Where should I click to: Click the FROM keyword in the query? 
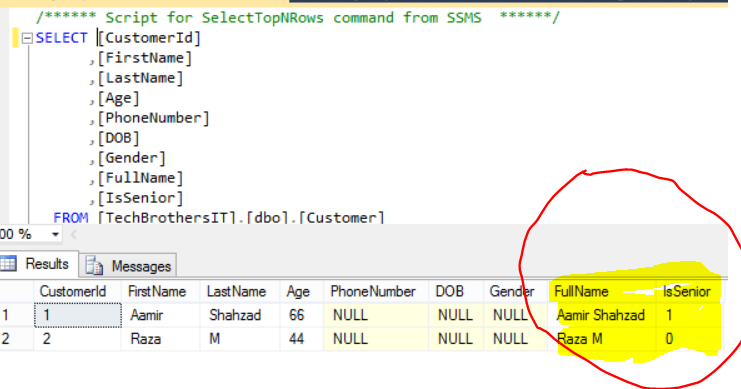[x=71, y=217]
